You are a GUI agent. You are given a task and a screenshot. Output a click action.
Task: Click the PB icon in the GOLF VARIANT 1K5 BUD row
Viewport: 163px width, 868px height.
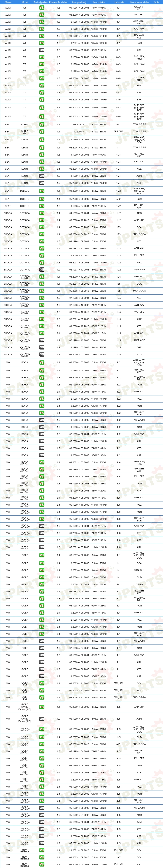[42, 738]
